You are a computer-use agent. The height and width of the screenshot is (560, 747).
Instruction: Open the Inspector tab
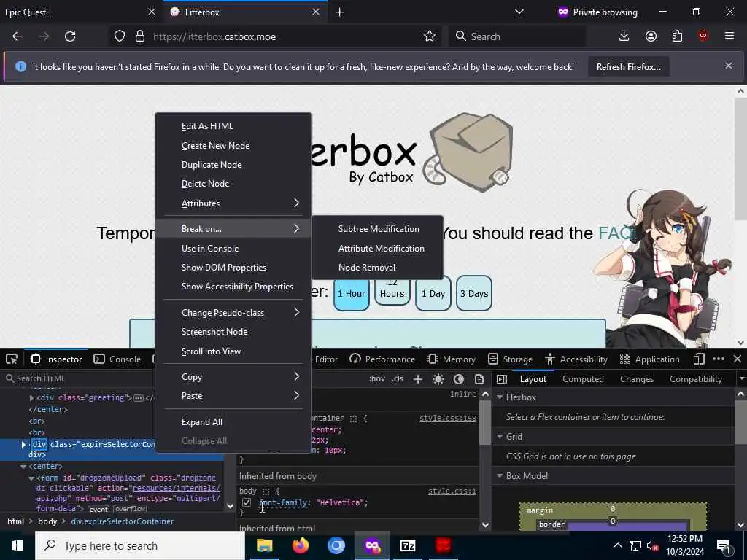[56, 359]
